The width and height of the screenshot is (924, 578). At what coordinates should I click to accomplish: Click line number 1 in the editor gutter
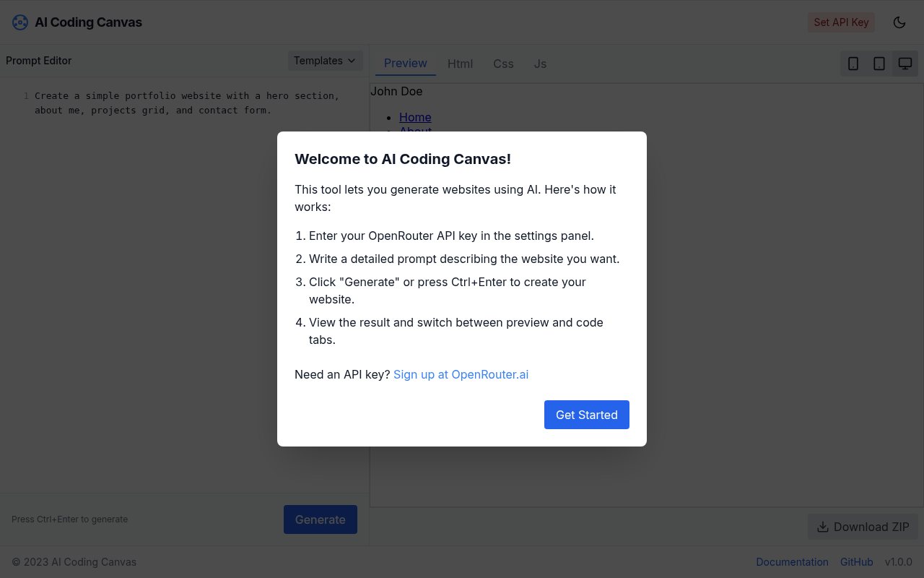click(x=25, y=95)
